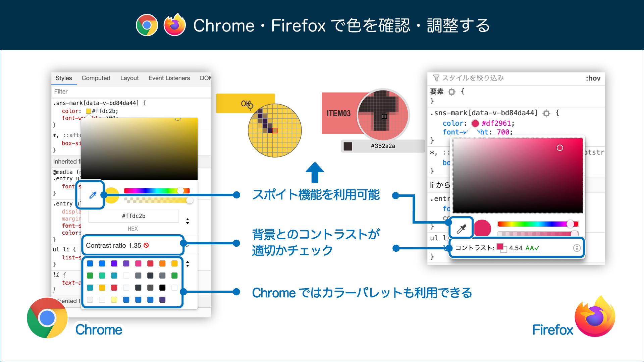Click the red contrast-fail icon in Chrome
Viewport: 644px width, 362px height.
click(x=146, y=245)
